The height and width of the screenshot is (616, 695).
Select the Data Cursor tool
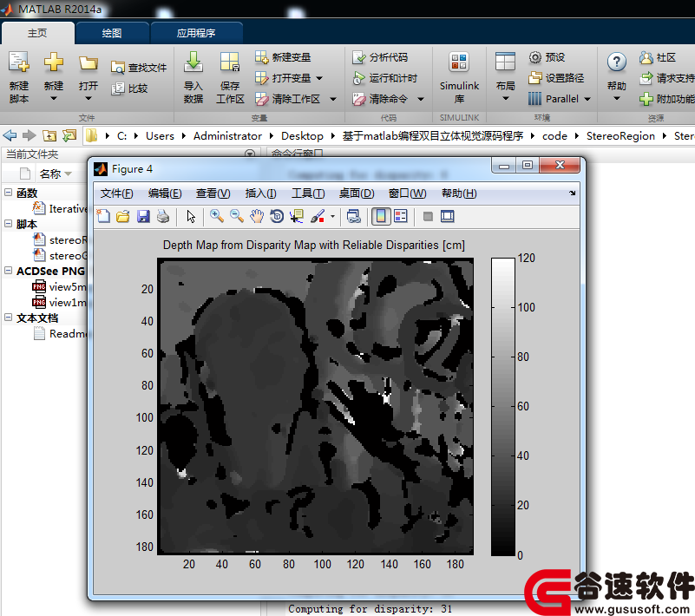[297, 216]
